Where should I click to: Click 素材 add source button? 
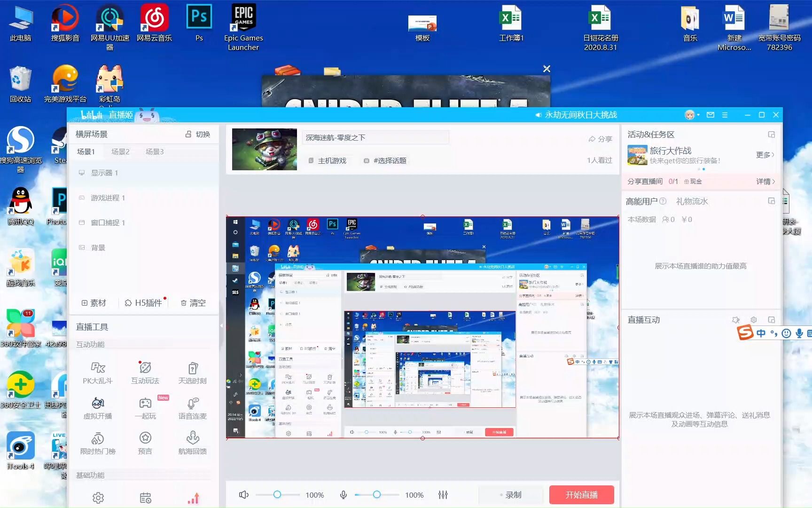coord(94,303)
